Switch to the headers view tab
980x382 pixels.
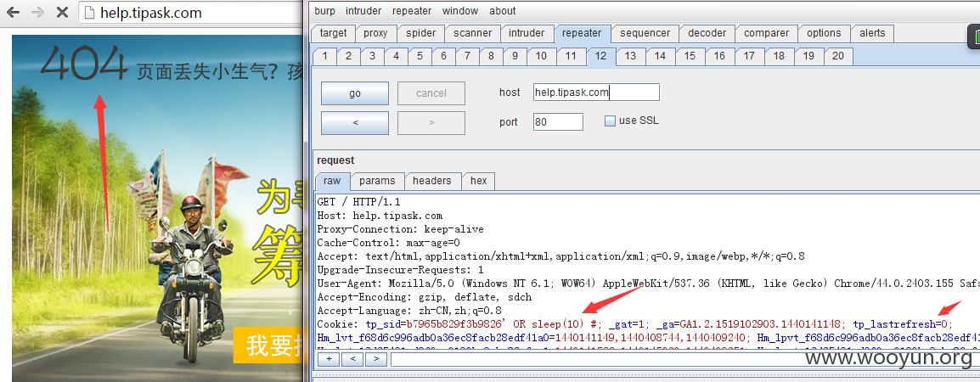tap(432, 181)
